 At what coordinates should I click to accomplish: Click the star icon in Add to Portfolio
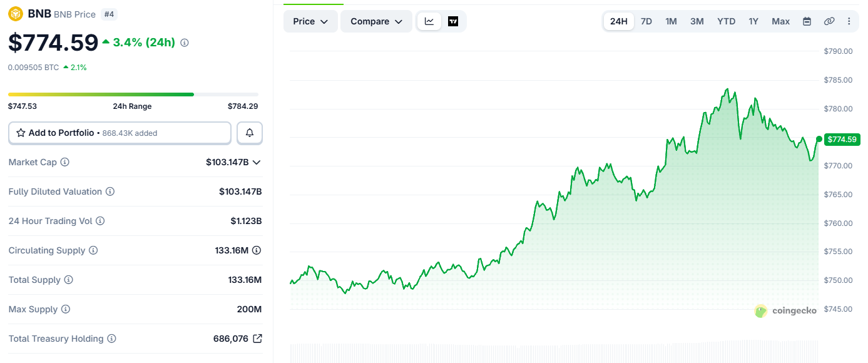pos(21,133)
